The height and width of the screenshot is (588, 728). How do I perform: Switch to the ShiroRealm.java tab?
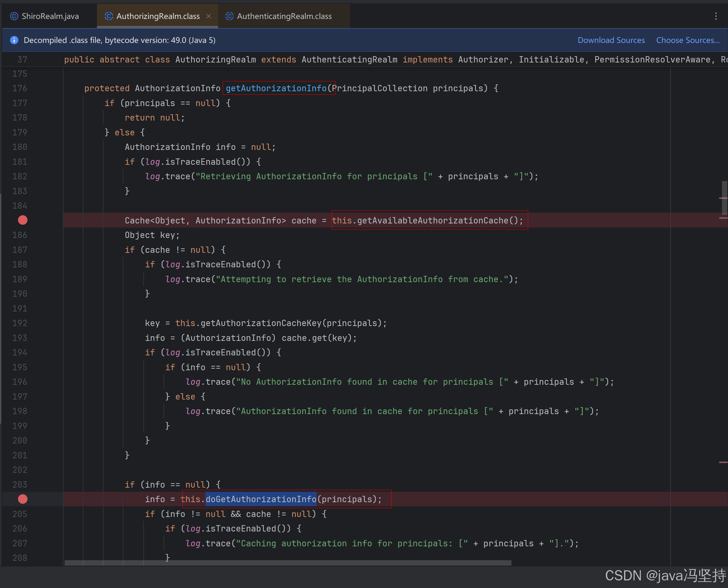click(x=50, y=16)
